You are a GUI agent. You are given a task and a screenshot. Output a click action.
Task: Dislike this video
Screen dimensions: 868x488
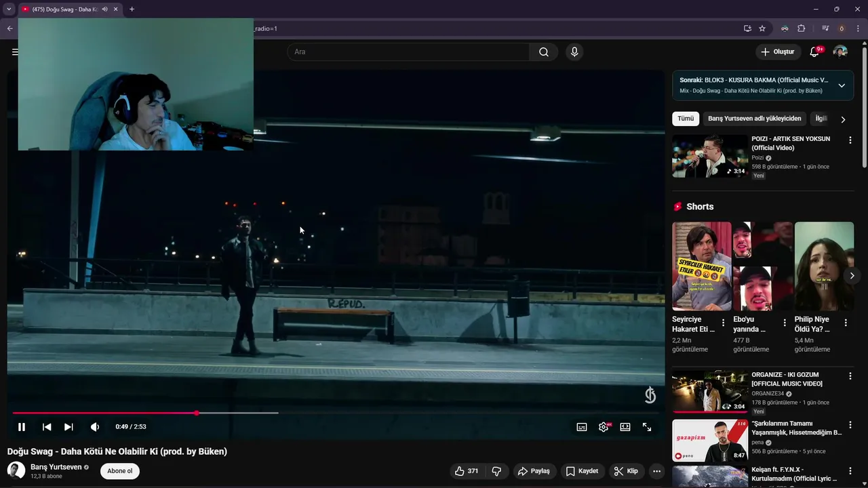pyautogui.click(x=496, y=471)
